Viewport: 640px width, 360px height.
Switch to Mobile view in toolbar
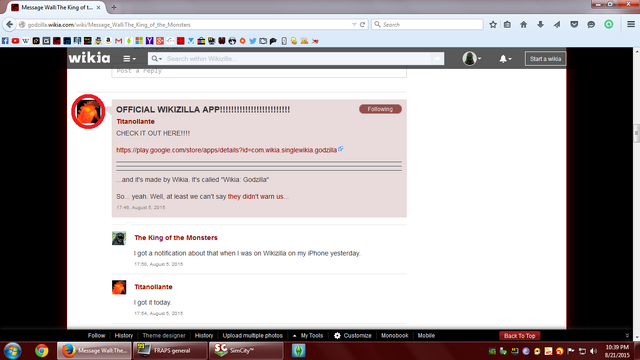coord(426,336)
